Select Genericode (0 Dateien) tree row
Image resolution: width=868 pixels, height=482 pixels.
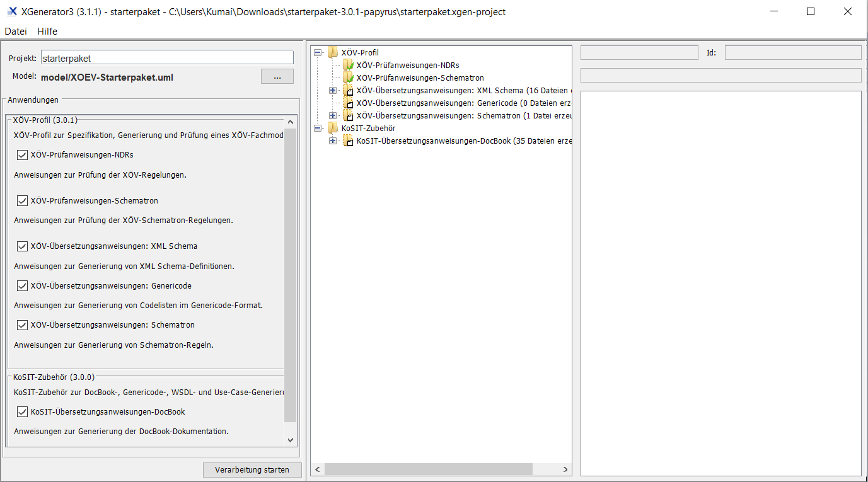(463, 103)
